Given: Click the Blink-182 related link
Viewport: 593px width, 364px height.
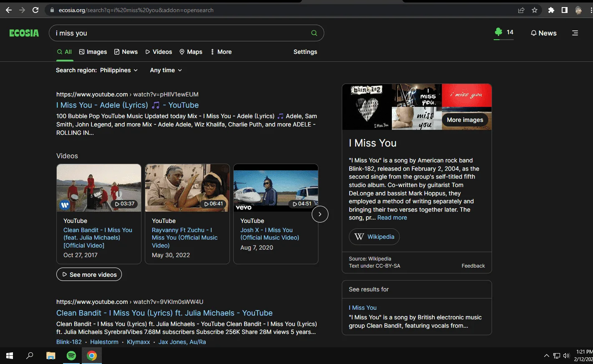Looking at the screenshot, I should click(x=69, y=342).
